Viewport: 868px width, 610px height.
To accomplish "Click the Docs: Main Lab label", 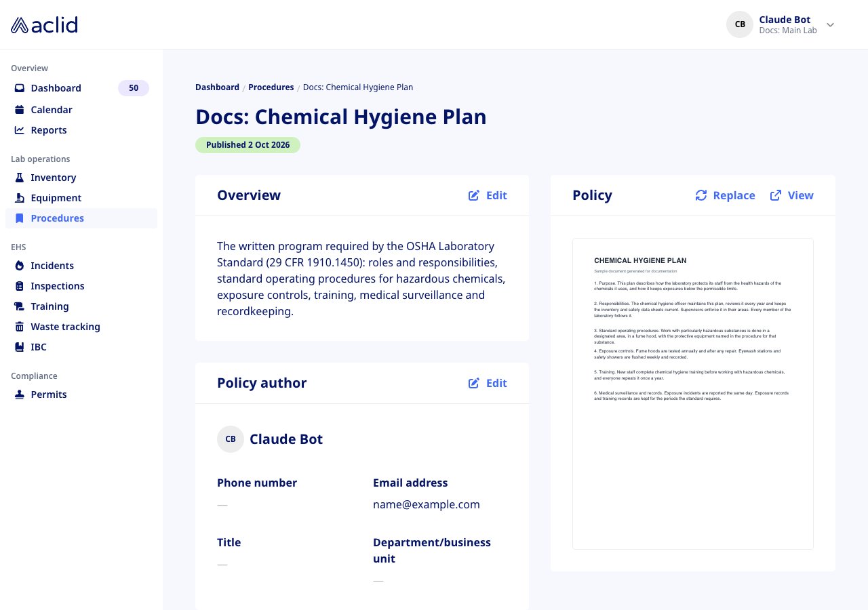I will pos(788,30).
